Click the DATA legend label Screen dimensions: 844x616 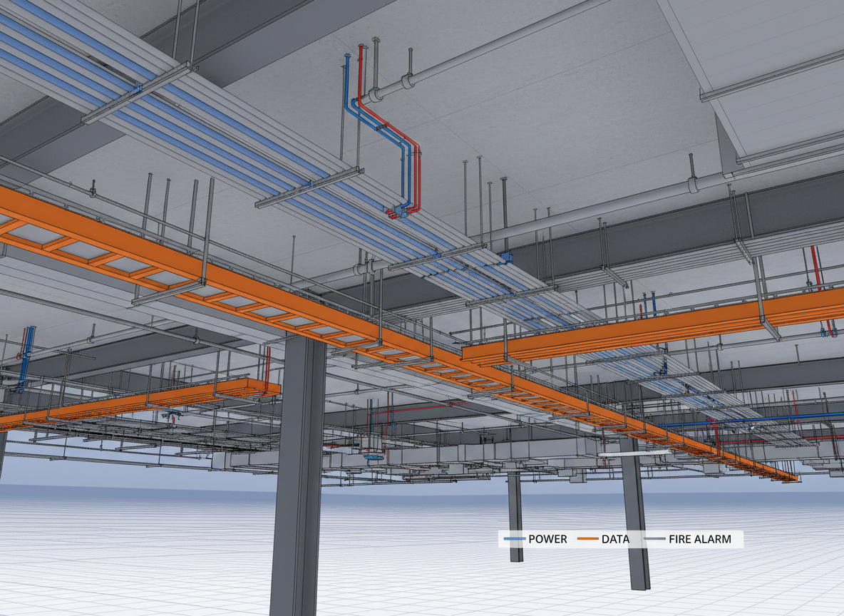tap(615, 539)
